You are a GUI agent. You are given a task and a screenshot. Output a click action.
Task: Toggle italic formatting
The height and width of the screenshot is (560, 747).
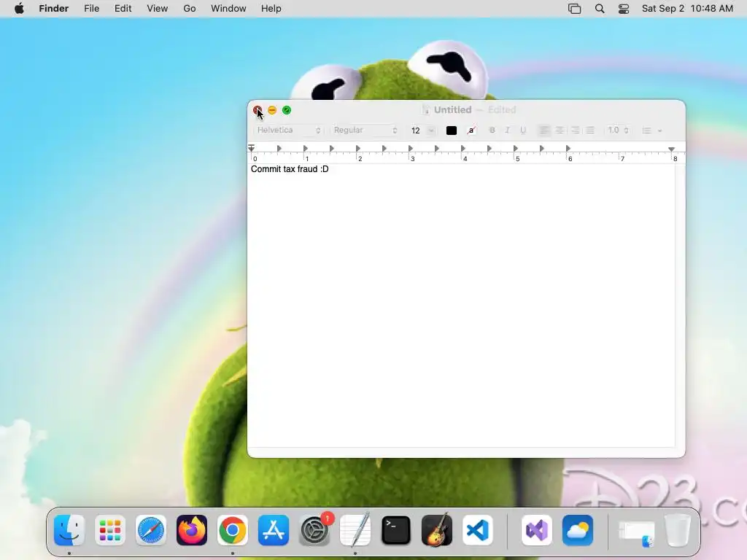coord(508,131)
